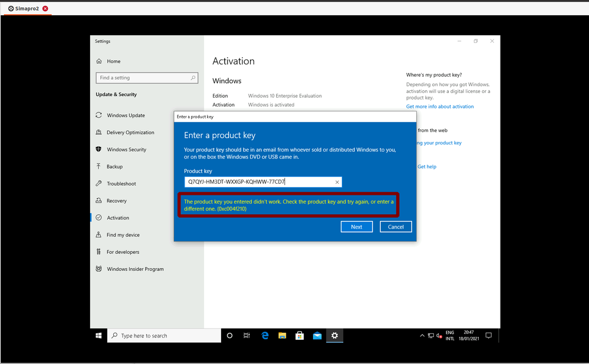Select Delivery Optimization in sidebar
The height and width of the screenshot is (364, 589).
pos(130,133)
